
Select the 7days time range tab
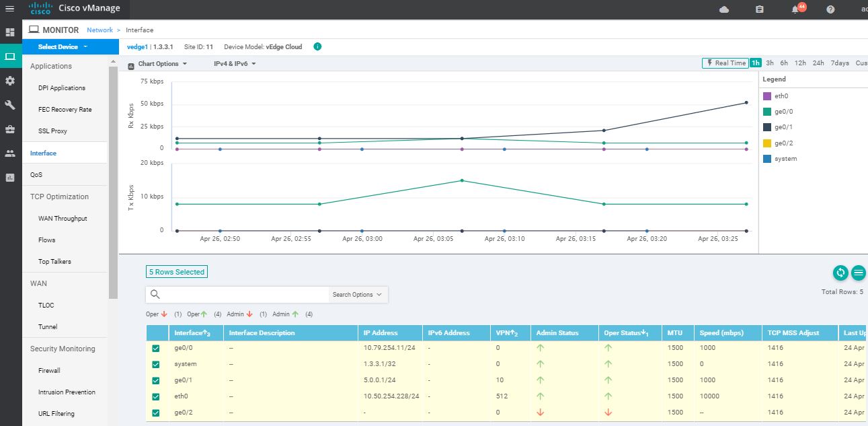click(x=840, y=63)
